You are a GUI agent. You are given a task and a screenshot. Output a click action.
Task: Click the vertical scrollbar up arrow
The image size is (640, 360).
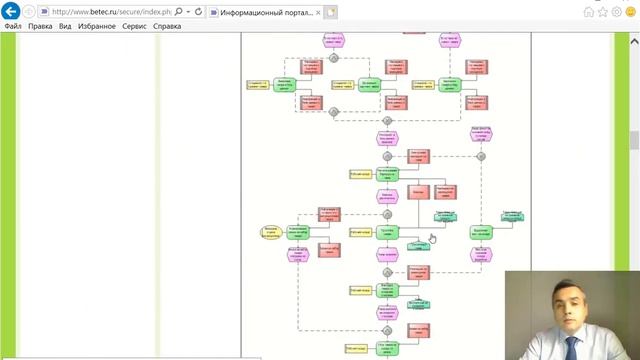[634, 41]
